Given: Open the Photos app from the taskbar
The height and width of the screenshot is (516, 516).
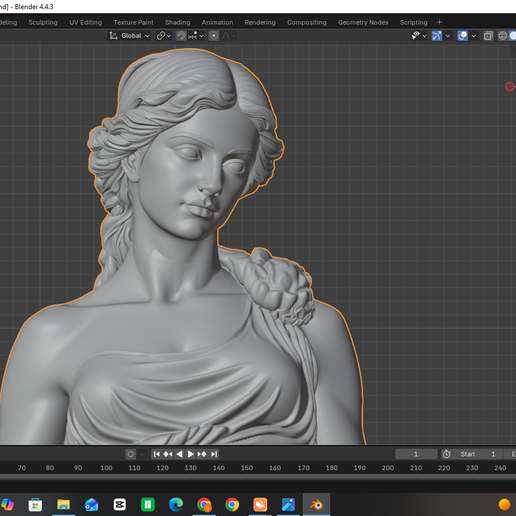Looking at the screenshot, I should 288,505.
